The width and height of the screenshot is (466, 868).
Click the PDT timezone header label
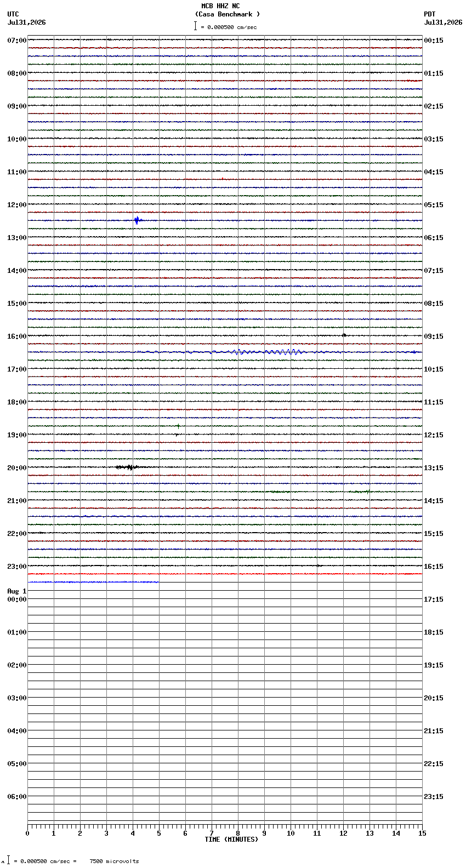pyautogui.click(x=430, y=14)
